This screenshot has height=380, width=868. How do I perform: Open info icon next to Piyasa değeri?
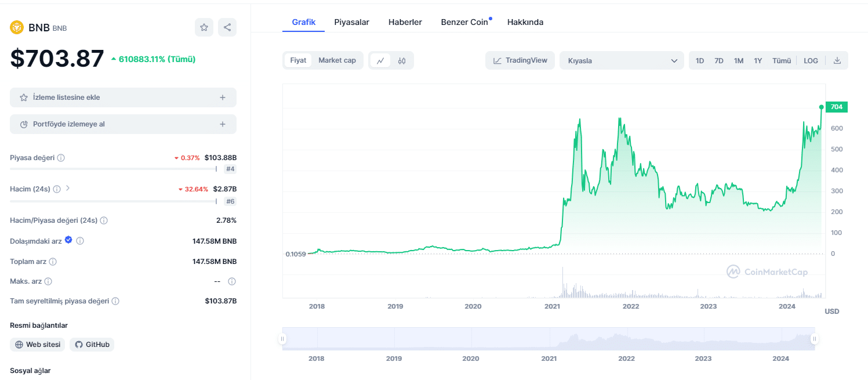[x=61, y=158]
